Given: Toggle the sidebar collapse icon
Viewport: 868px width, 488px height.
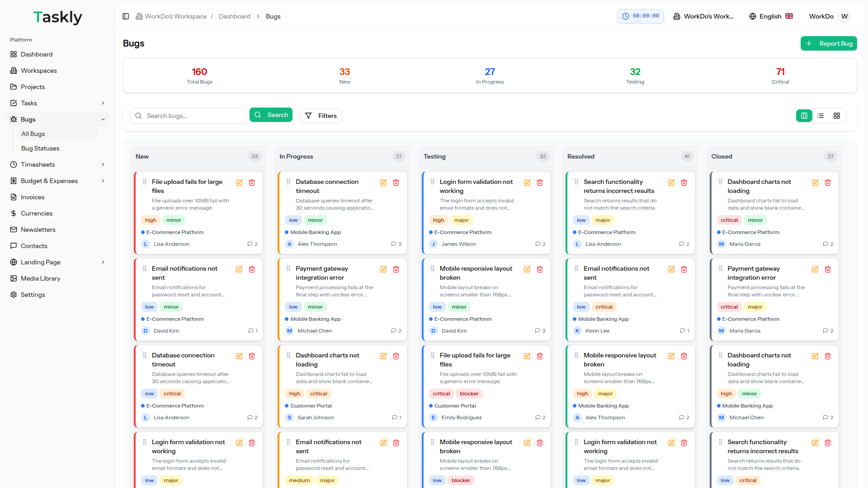Looking at the screenshot, I should pos(126,16).
